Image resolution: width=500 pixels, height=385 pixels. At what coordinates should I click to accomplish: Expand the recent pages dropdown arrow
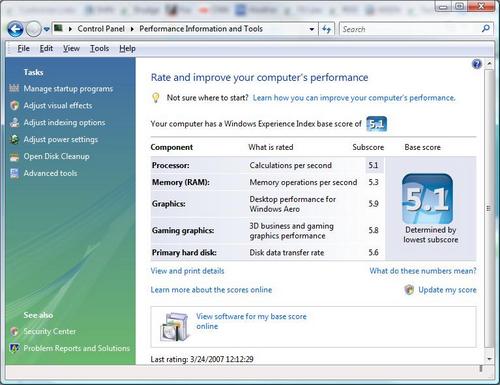(47, 29)
